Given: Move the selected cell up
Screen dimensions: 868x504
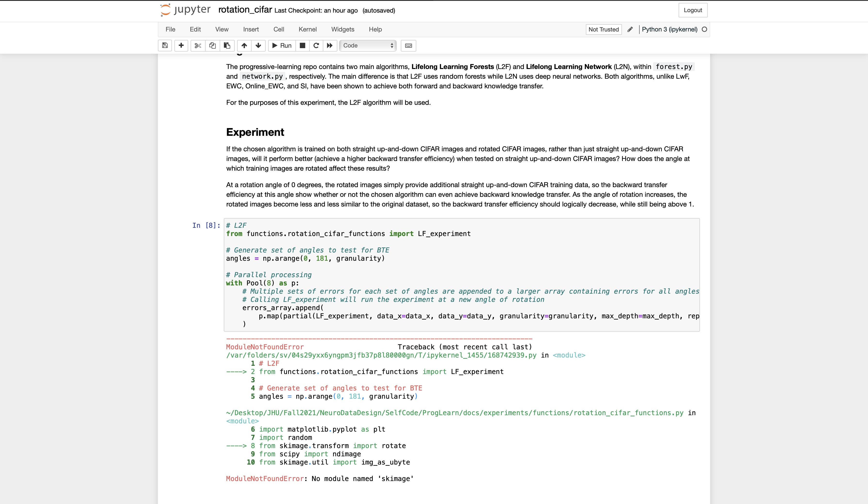Looking at the screenshot, I should (x=244, y=46).
